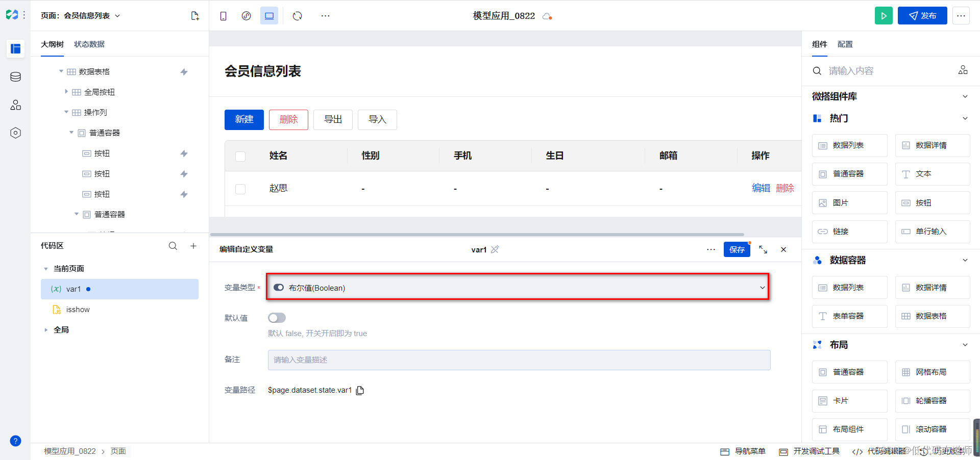Expand the 全局 section
Viewport: 980px width, 460px height.
pyautogui.click(x=46, y=330)
